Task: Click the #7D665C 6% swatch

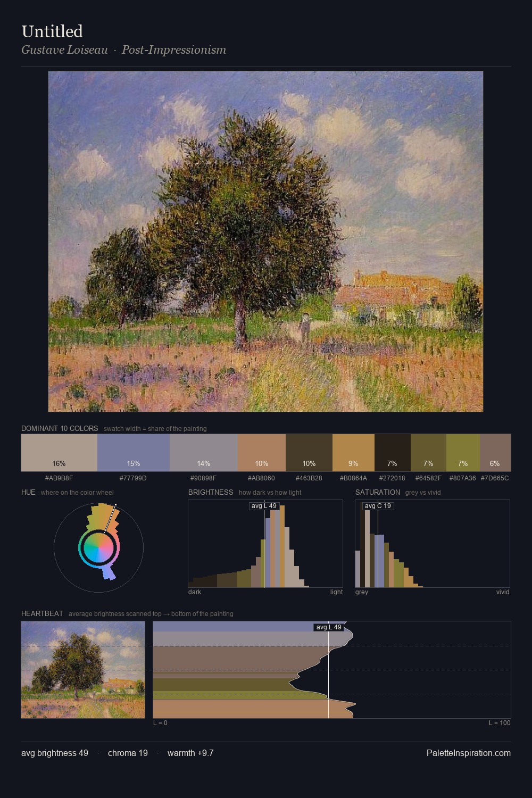Action: 495,453
